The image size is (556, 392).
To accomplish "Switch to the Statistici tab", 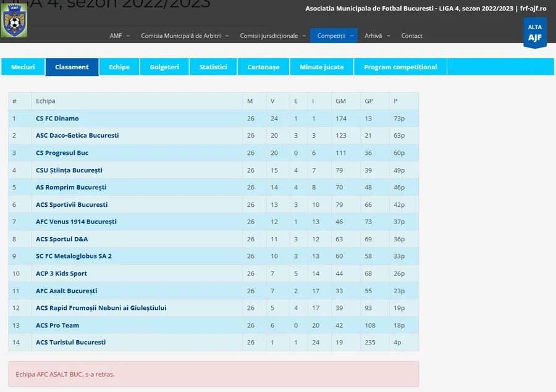I will point(213,67).
